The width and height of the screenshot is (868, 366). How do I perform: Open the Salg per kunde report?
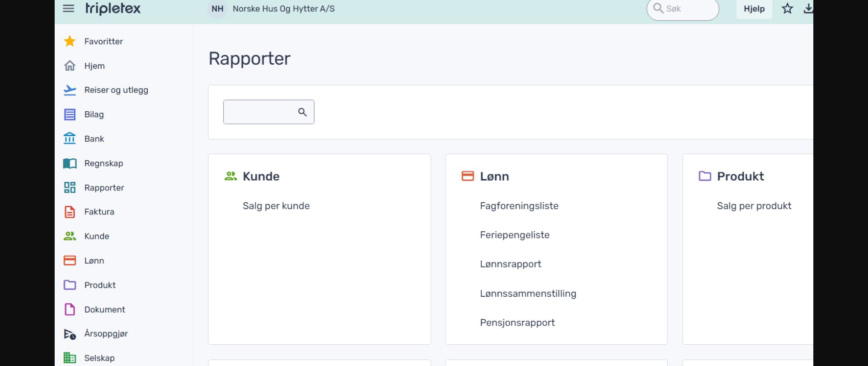click(x=276, y=206)
